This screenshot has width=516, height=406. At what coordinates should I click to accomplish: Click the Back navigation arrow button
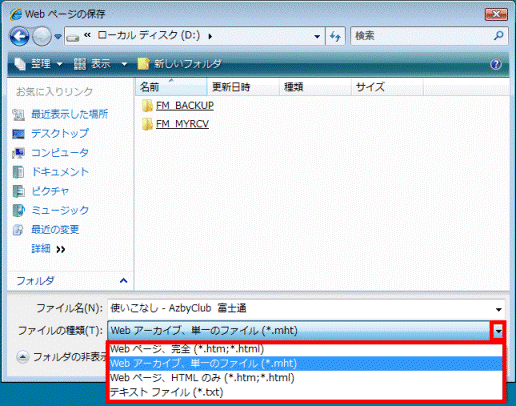pos(19,36)
